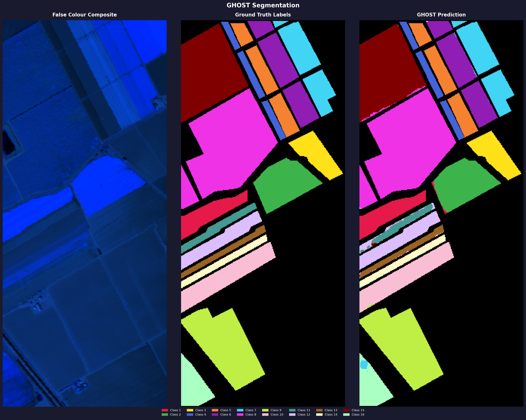Click the 'False Colour Composite' panel title

(84, 15)
